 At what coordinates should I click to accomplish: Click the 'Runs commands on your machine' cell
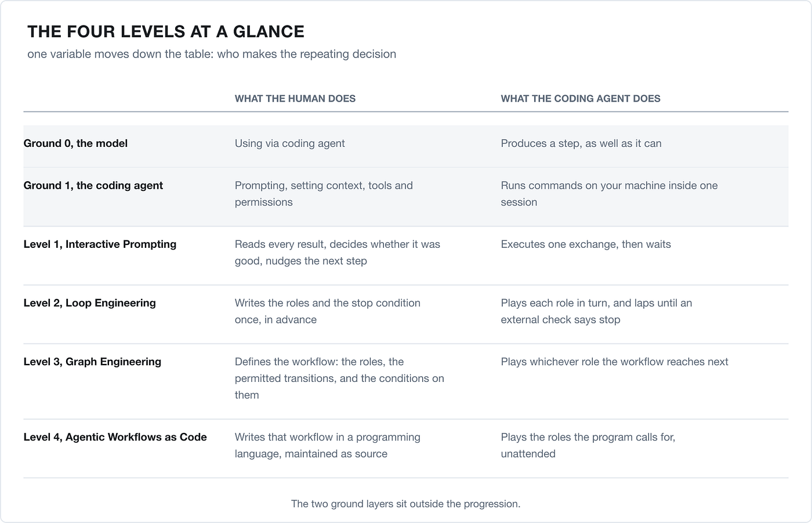[x=610, y=194]
